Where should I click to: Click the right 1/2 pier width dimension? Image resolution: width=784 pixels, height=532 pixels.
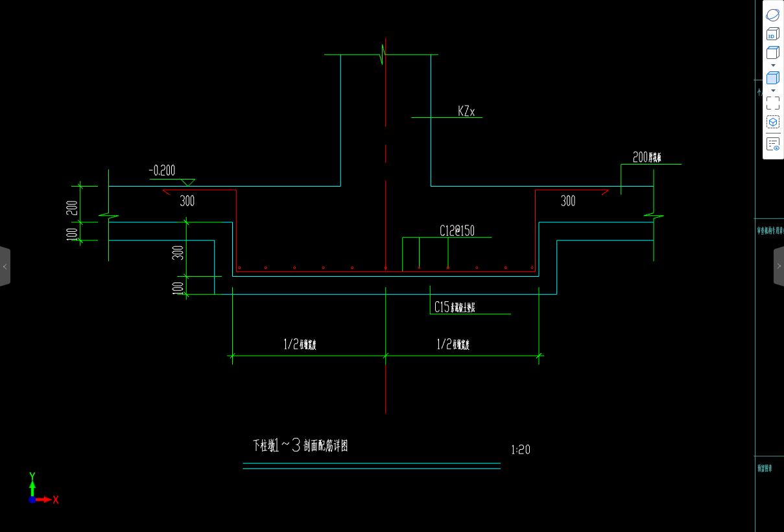(x=453, y=345)
